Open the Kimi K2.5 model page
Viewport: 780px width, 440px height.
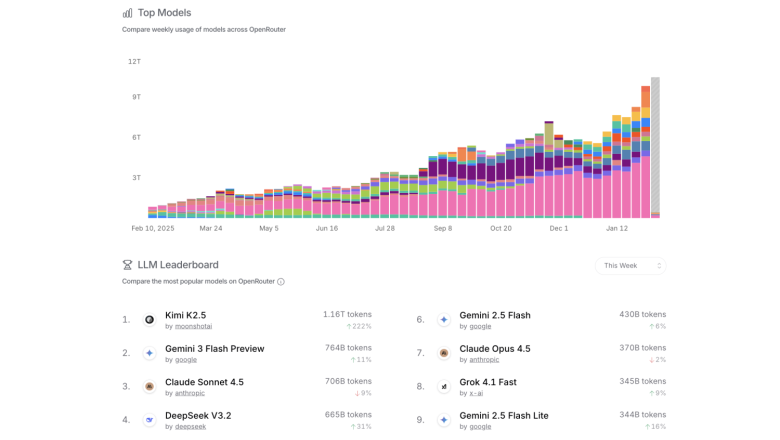tap(185, 315)
